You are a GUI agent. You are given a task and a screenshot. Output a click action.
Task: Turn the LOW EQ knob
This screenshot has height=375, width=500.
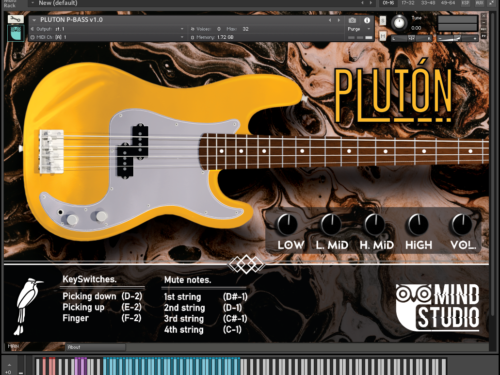[287, 224]
